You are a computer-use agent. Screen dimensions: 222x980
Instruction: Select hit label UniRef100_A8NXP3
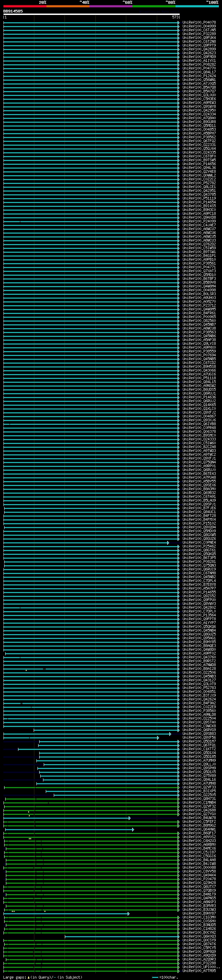199,902
